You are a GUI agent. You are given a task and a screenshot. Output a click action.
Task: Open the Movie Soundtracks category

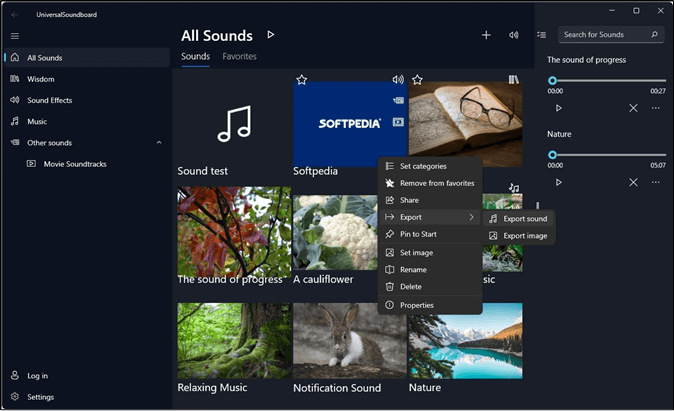[74, 163]
